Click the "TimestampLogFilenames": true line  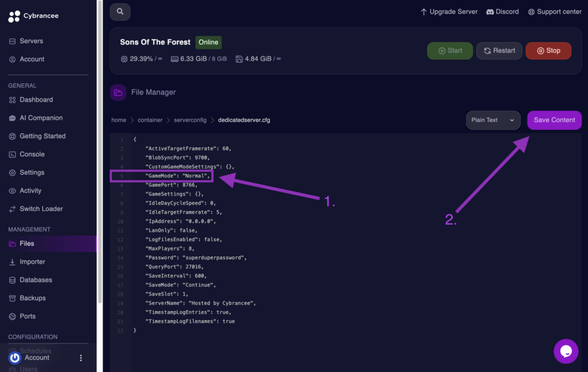tap(190, 321)
